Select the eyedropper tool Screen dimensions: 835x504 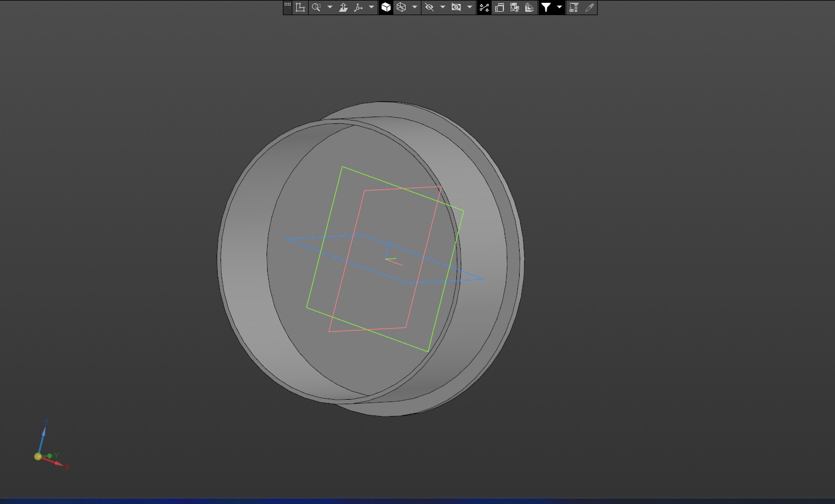click(589, 7)
